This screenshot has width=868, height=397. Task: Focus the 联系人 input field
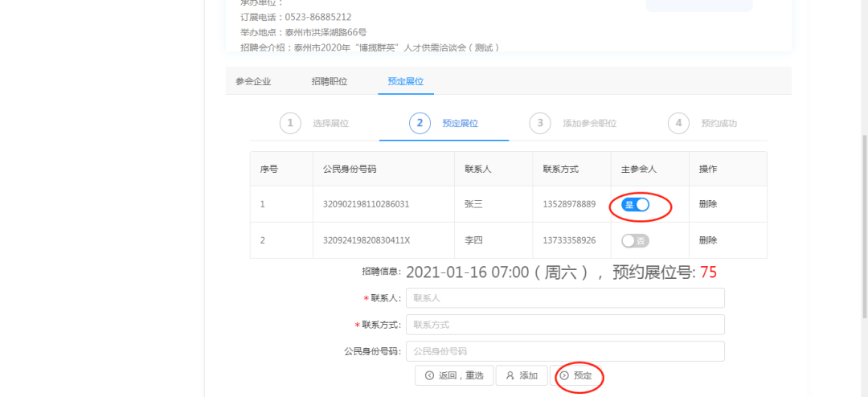[565, 298]
